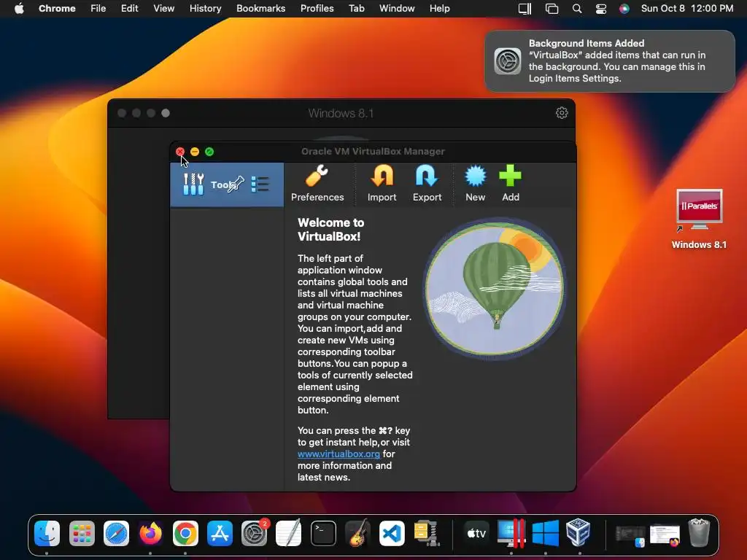This screenshot has height=560, width=747.
Task: Click the Siri icon in menu bar
Action: tap(624, 9)
